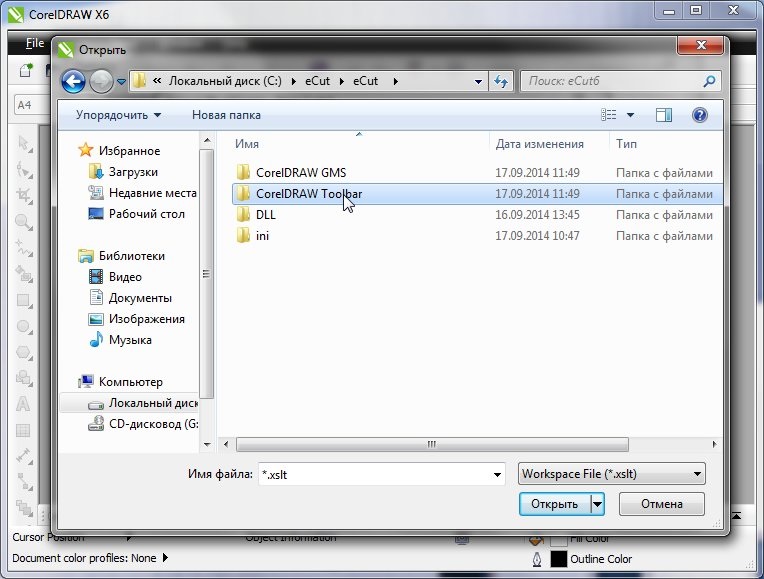Select the Pick tool arrow

click(23, 144)
